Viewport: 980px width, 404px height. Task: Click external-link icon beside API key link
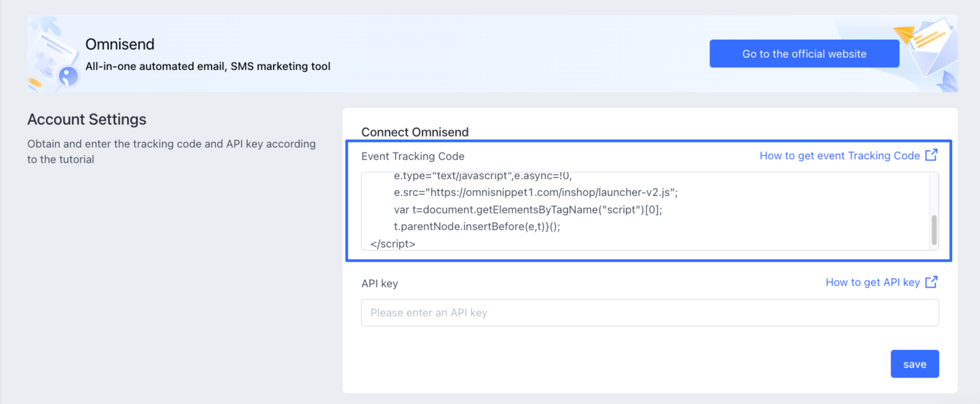click(931, 282)
